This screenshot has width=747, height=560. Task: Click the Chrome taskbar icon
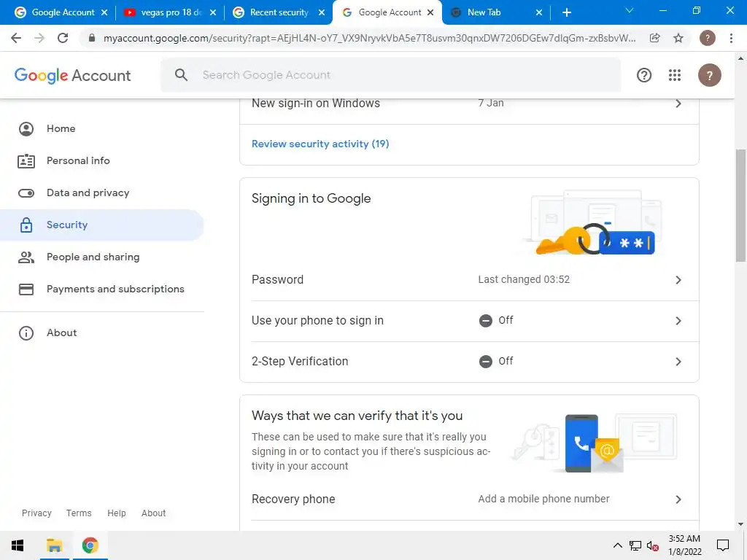[90, 545]
